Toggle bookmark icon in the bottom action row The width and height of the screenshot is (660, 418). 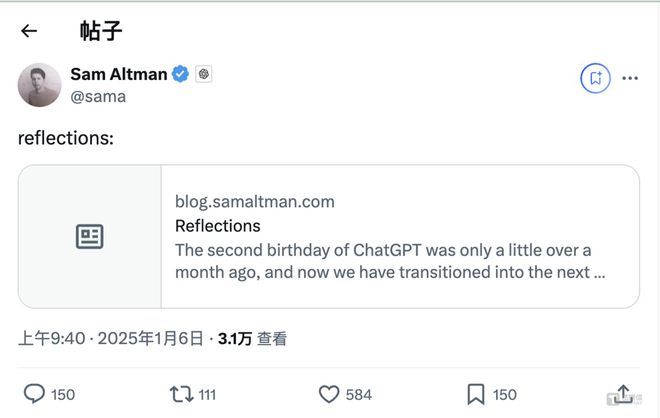click(x=476, y=394)
